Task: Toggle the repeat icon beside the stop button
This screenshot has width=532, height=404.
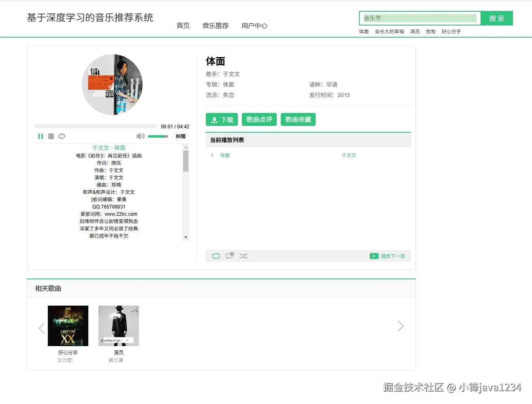Action: (62, 136)
